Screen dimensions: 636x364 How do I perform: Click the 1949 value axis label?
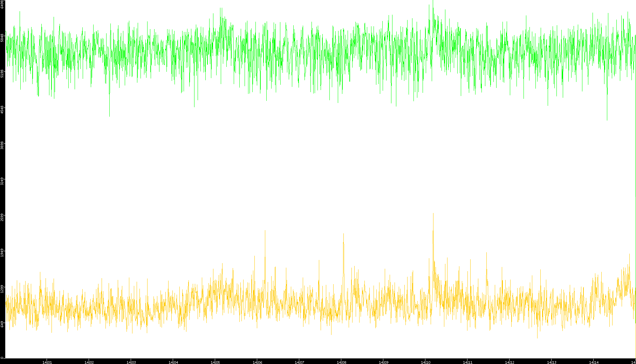click(2, 253)
